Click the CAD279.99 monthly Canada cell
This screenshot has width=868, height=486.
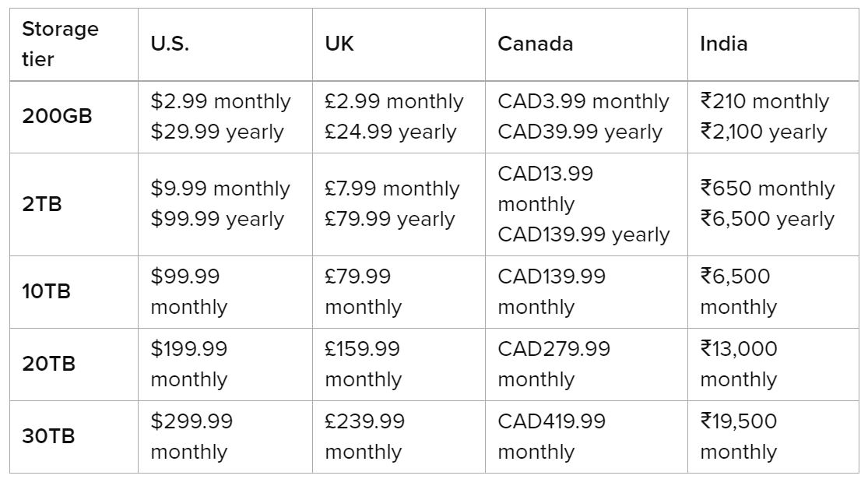[553, 364]
